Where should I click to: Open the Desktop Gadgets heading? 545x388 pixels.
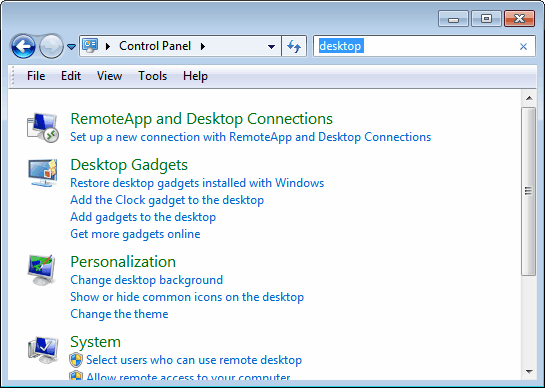click(x=129, y=165)
